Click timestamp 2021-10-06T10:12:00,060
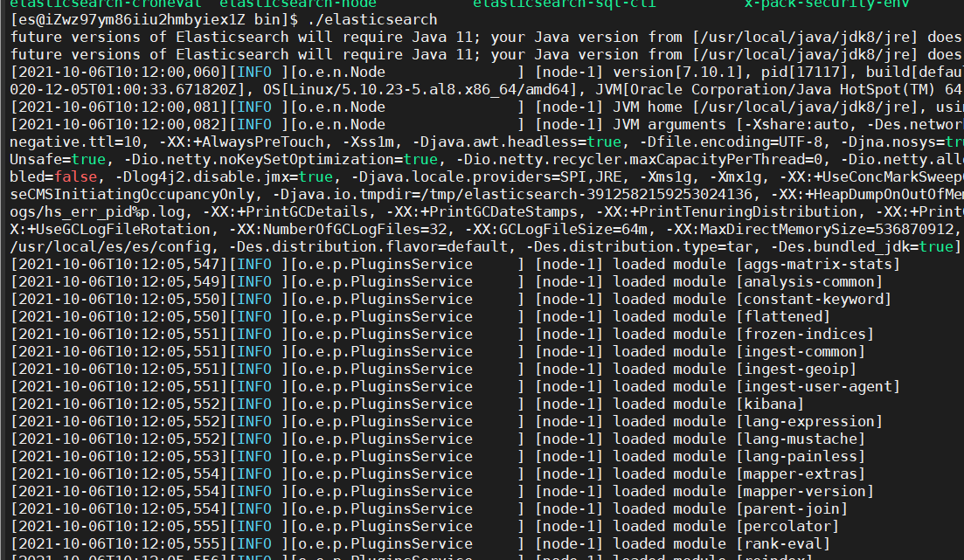Image resolution: width=964 pixels, height=560 pixels. 119,72
